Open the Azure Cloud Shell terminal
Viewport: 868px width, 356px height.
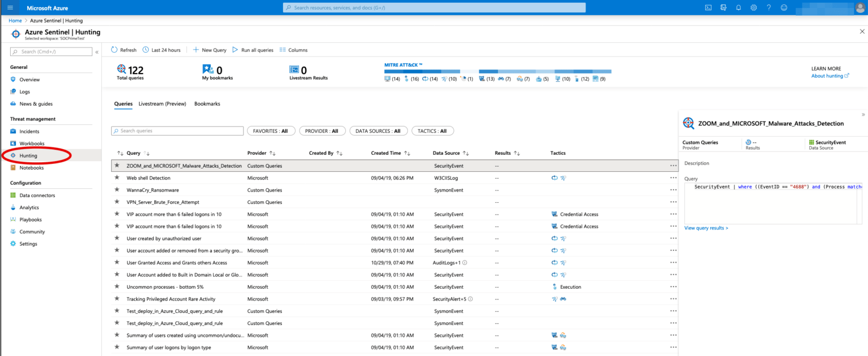coord(708,7)
